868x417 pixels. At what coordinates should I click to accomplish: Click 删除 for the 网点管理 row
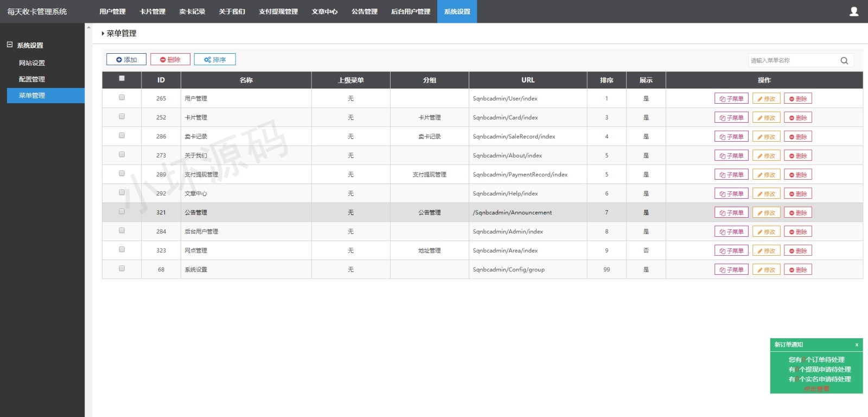pos(798,251)
